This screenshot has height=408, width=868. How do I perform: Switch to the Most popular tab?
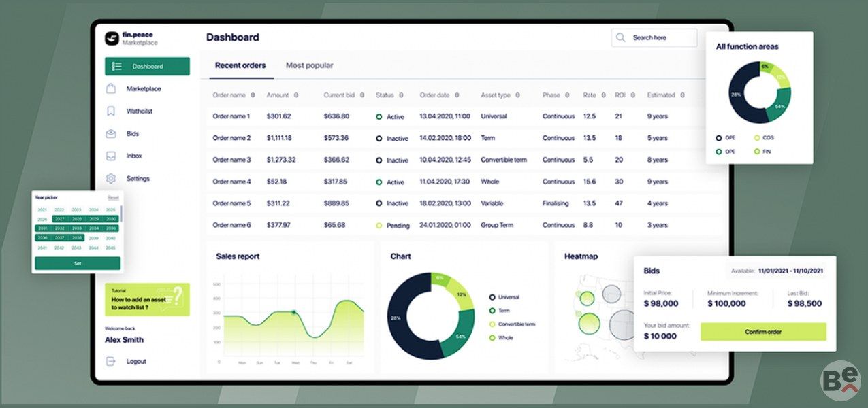[x=310, y=66]
